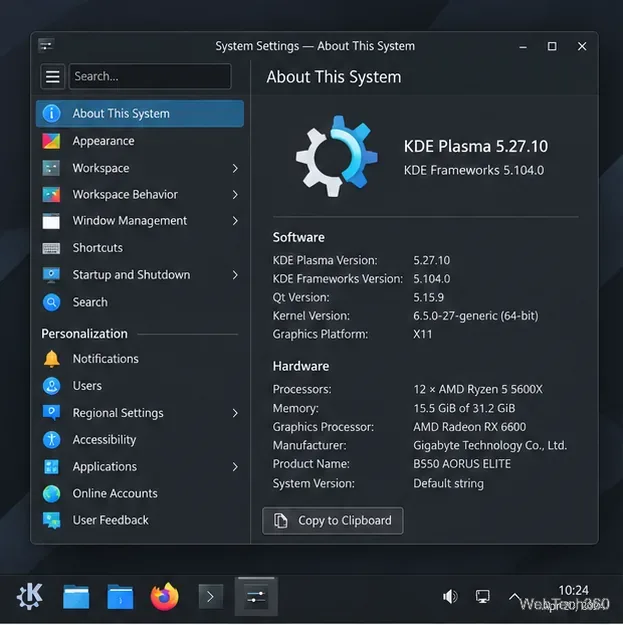This screenshot has height=625, width=623.
Task: Click the 12 × AMD Ryzen 5 5600X text
Action: 478,389
